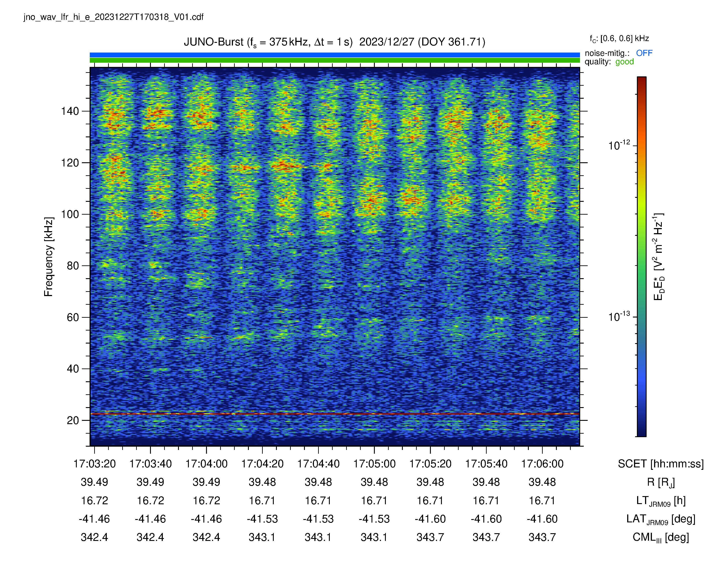
Task: Click the quality good label
Action: [609, 62]
